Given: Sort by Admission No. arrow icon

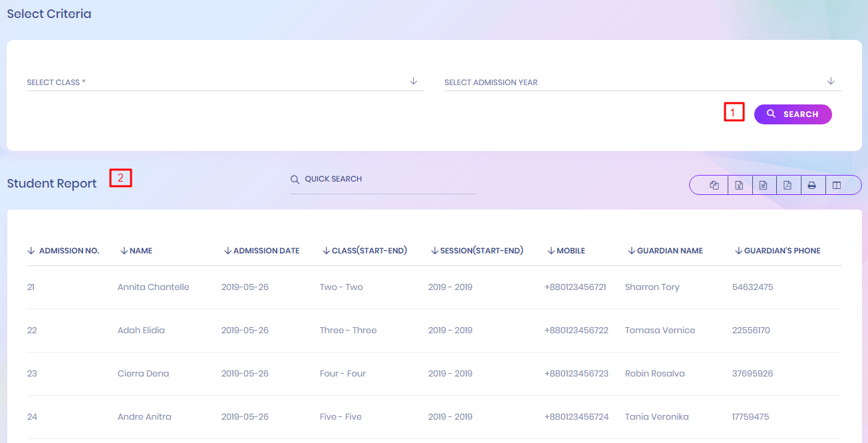Looking at the screenshot, I should [31, 251].
